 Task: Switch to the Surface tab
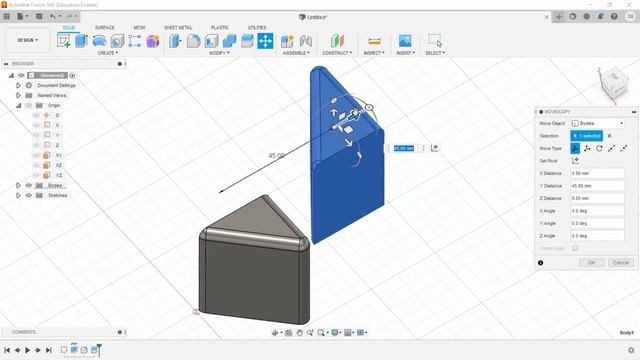point(104,27)
